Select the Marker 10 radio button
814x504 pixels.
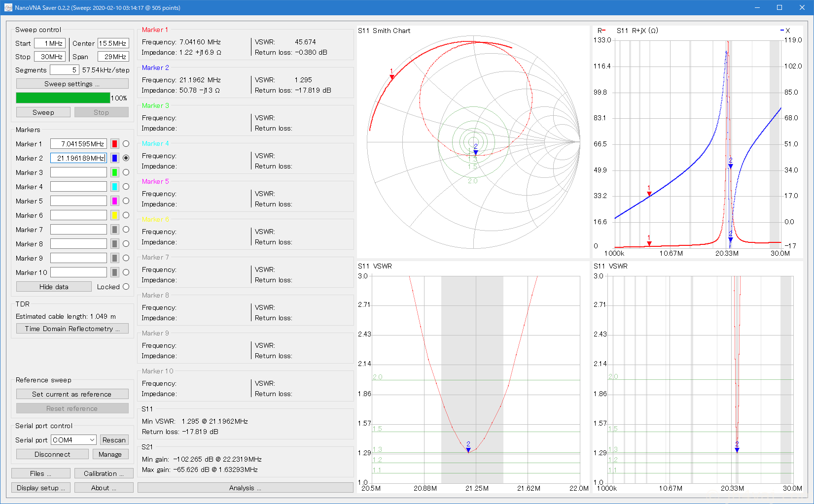pyautogui.click(x=126, y=272)
